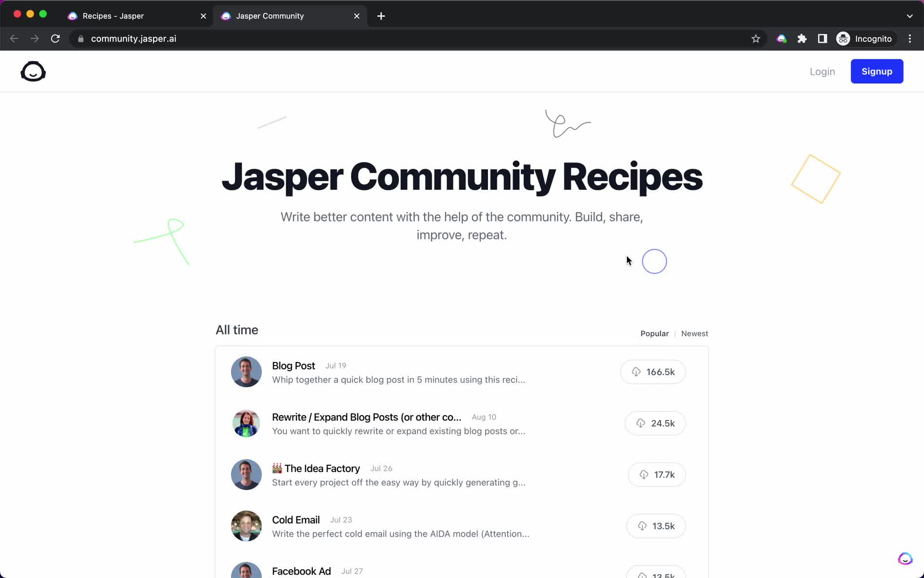The image size is (924, 578).
Task: Open the Login menu item
Action: 823,71
